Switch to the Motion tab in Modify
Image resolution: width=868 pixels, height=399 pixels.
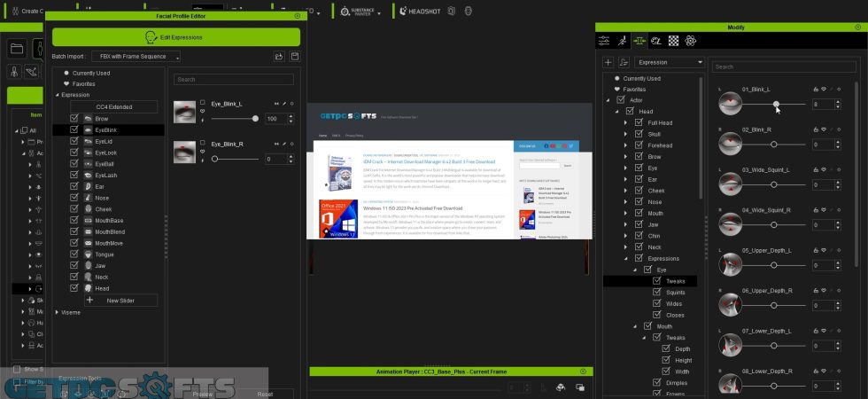622,41
